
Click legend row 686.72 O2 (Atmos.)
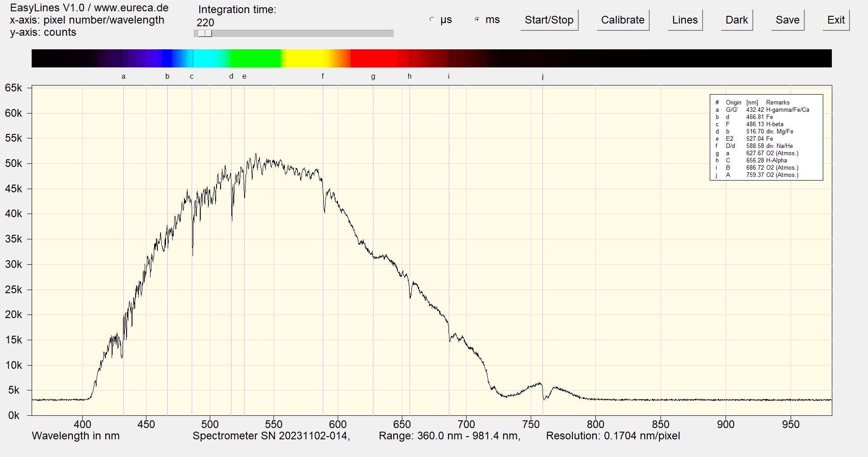[757, 168]
